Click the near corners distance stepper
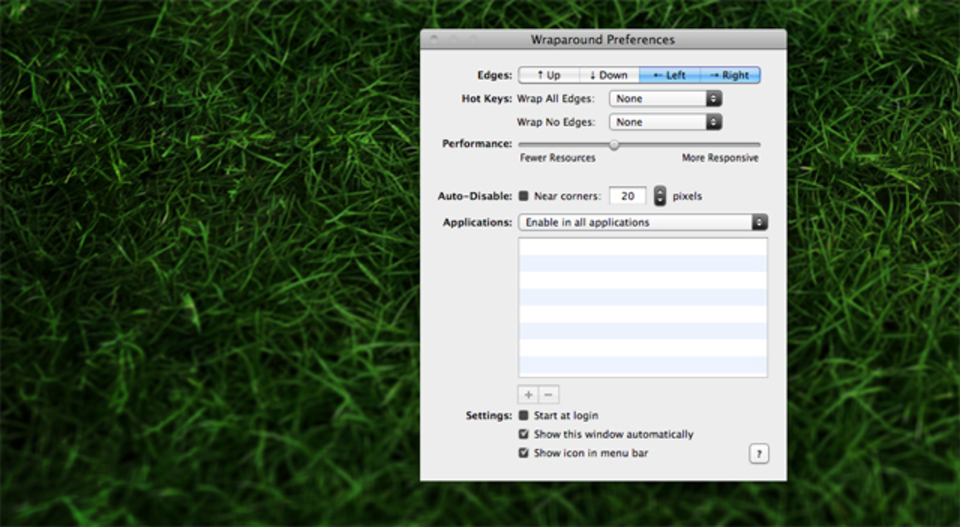This screenshot has height=527, width=960. coord(659,196)
